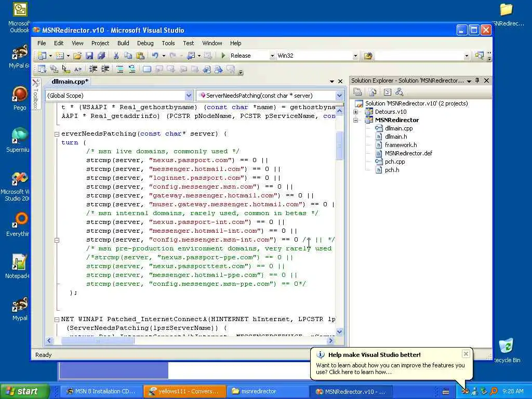
Task: Click the Comment Selection lines icon
Action: click(120, 69)
